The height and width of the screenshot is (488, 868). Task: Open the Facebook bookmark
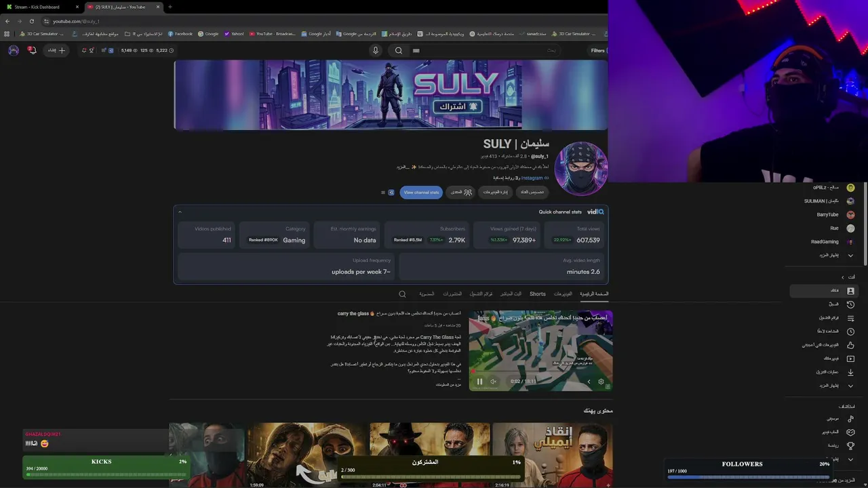(x=180, y=34)
